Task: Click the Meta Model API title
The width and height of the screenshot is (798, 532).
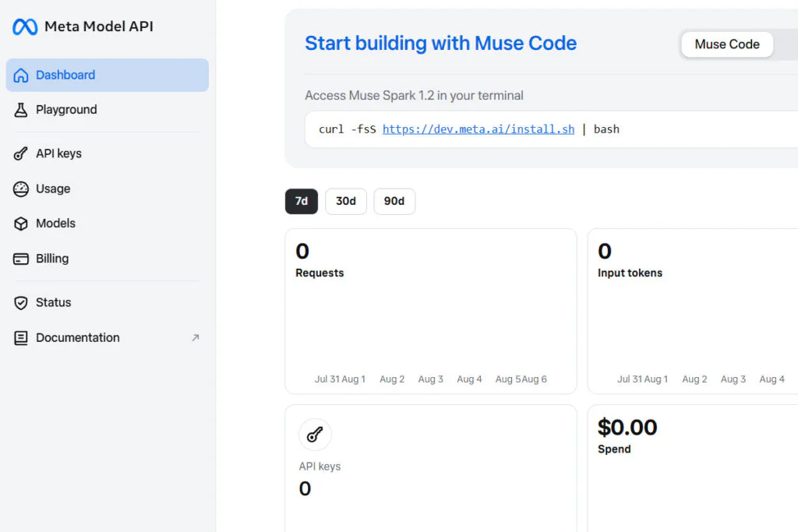Action: click(x=99, y=26)
